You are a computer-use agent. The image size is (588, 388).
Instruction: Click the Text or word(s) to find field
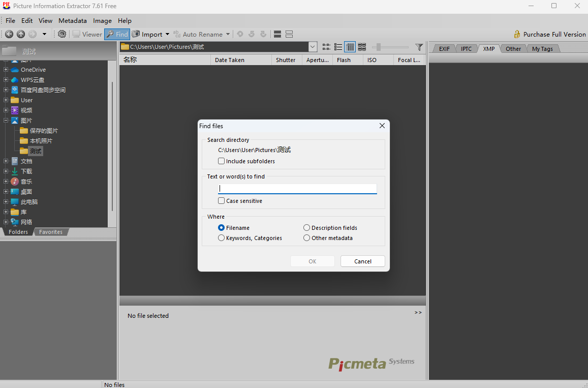point(297,188)
